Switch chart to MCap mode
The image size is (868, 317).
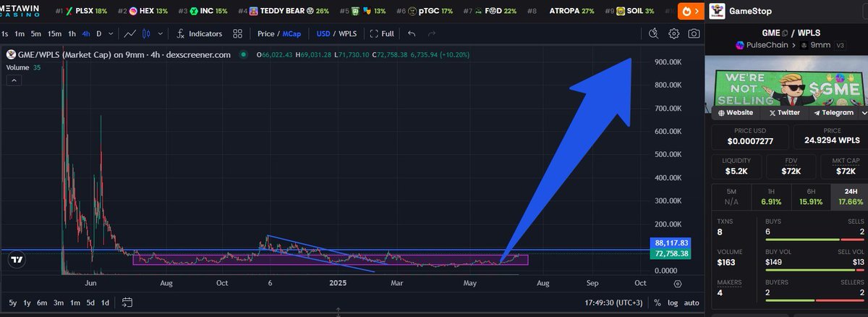pos(290,34)
